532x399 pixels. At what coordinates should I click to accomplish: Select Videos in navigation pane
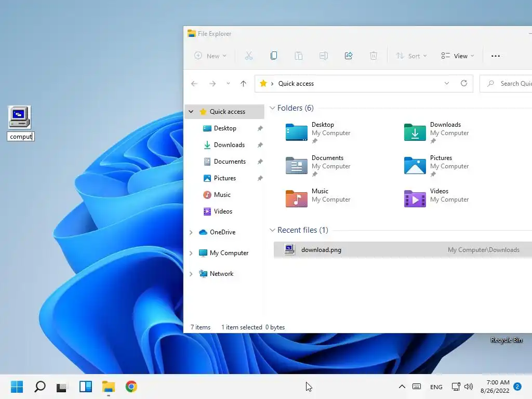click(x=223, y=211)
